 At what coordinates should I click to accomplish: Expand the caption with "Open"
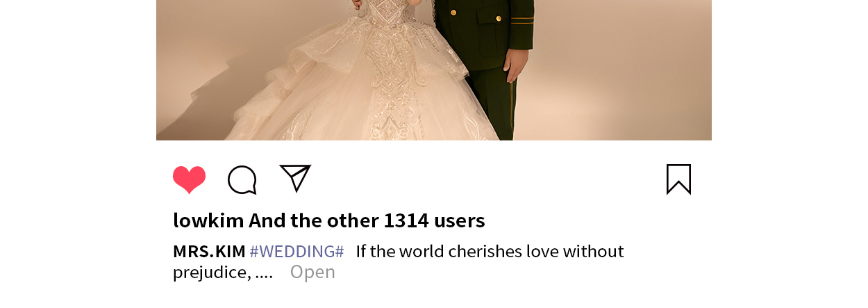tap(312, 273)
